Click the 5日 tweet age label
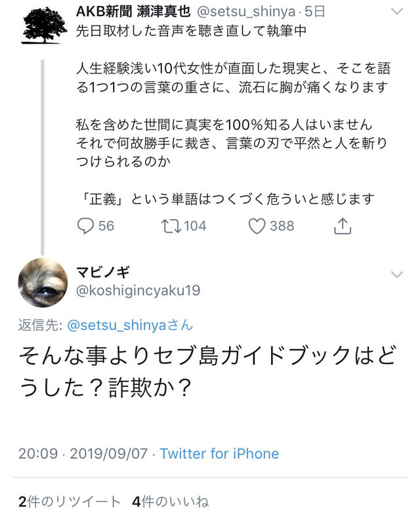Viewport: 420px width, 519px height. (x=315, y=12)
